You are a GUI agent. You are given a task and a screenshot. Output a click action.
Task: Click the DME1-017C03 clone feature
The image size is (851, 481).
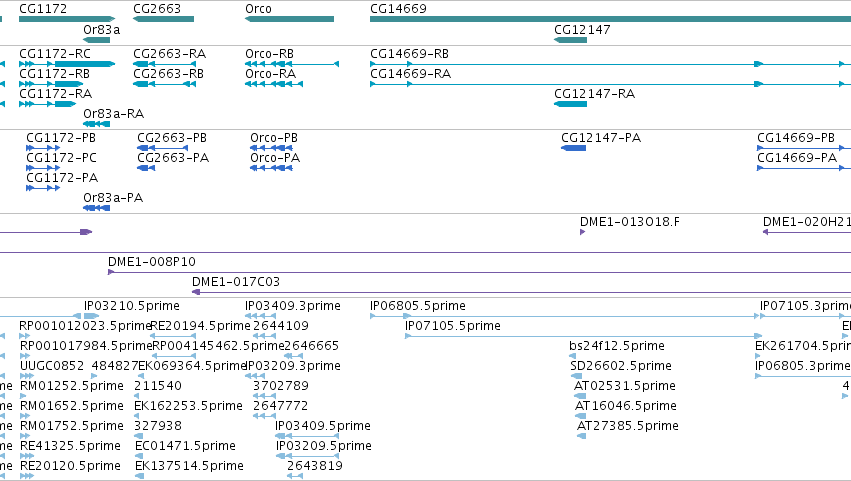[x=522, y=292]
